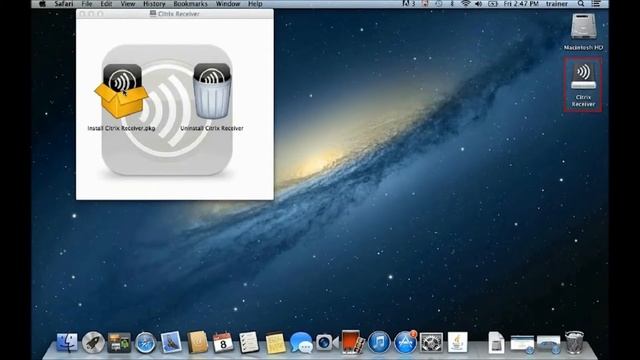Click the 'Uninstall Citrix Receiver' label
Image resolution: width=640 pixels, height=360 pixels.
[212, 128]
